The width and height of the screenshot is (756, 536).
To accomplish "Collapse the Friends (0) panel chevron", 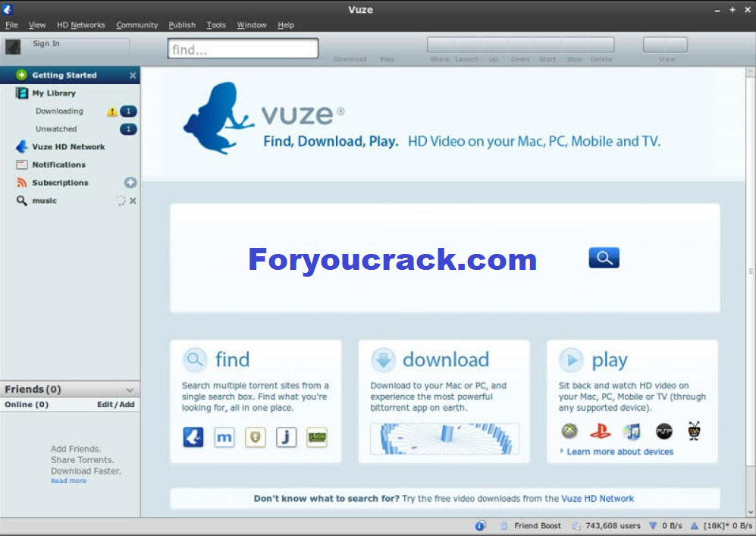I will click(x=130, y=390).
